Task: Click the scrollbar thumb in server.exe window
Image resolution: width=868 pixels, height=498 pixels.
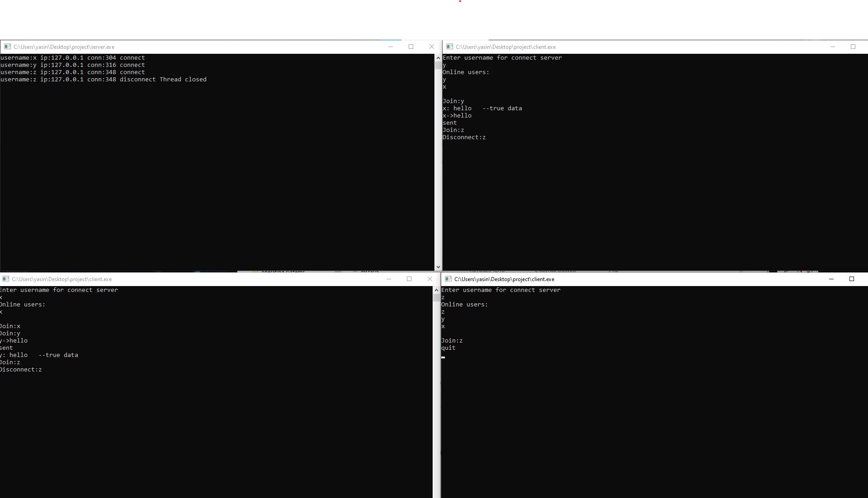Action: coord(438,65)
